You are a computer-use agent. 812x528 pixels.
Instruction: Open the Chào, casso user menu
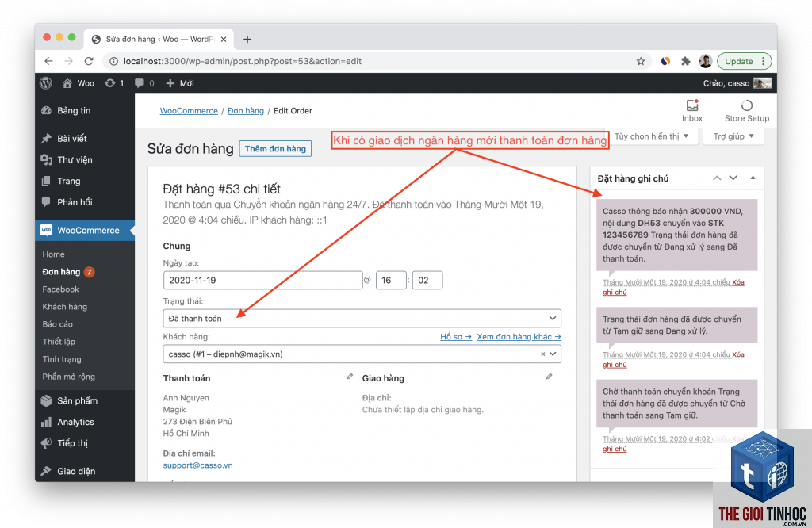pyautogui.click(x=737, y=82)
